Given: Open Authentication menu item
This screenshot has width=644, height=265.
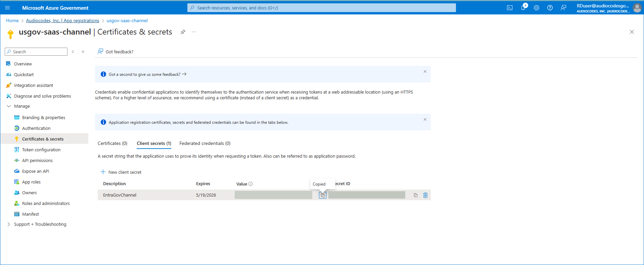Looking at the screenshot, I should coord(36,128).
